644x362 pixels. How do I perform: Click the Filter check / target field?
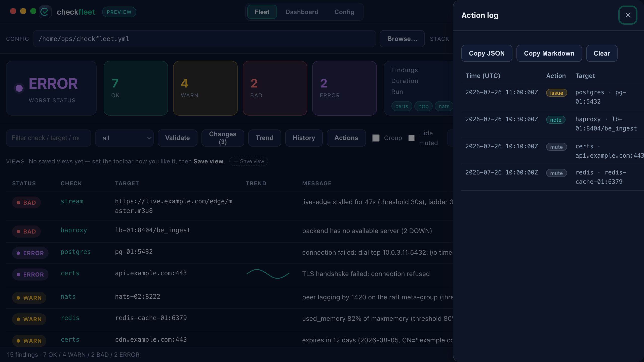tap(48, 138)
